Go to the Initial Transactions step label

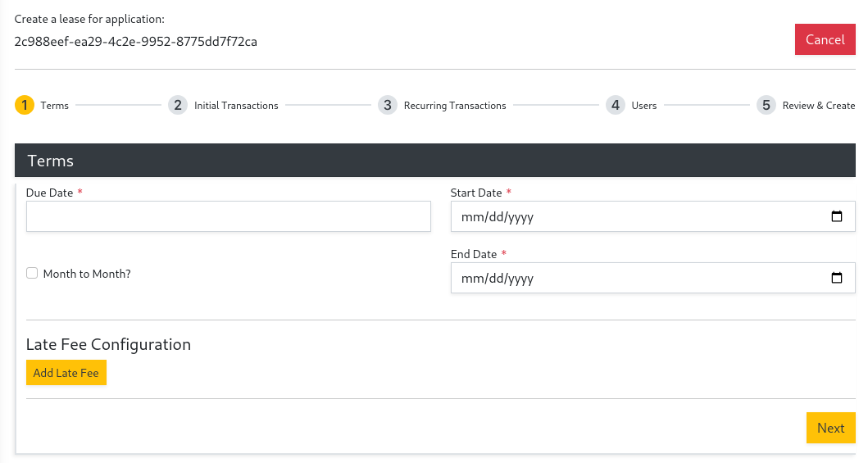pyautogui.click(x=236, y=106)
